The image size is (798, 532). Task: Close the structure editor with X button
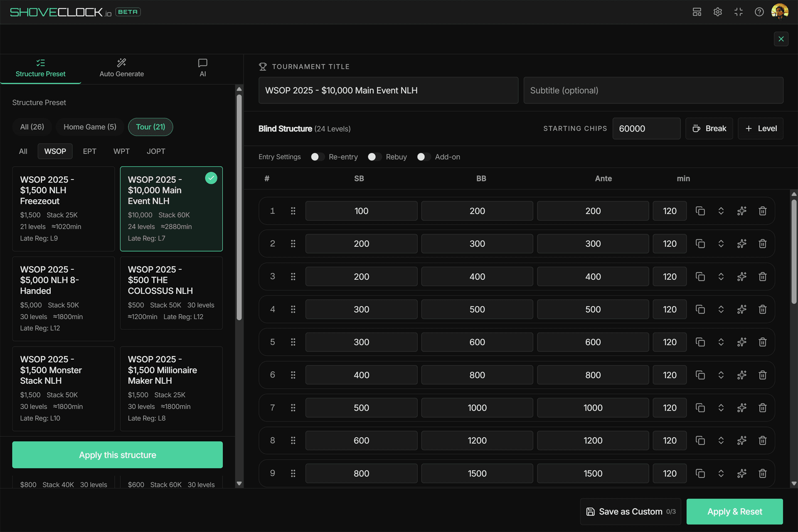coord(781,39)
